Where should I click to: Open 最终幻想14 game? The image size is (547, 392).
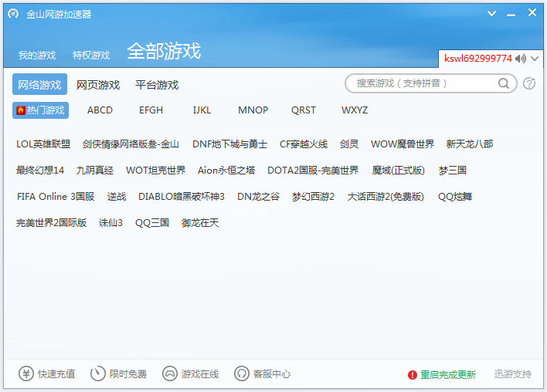[40, 170]
